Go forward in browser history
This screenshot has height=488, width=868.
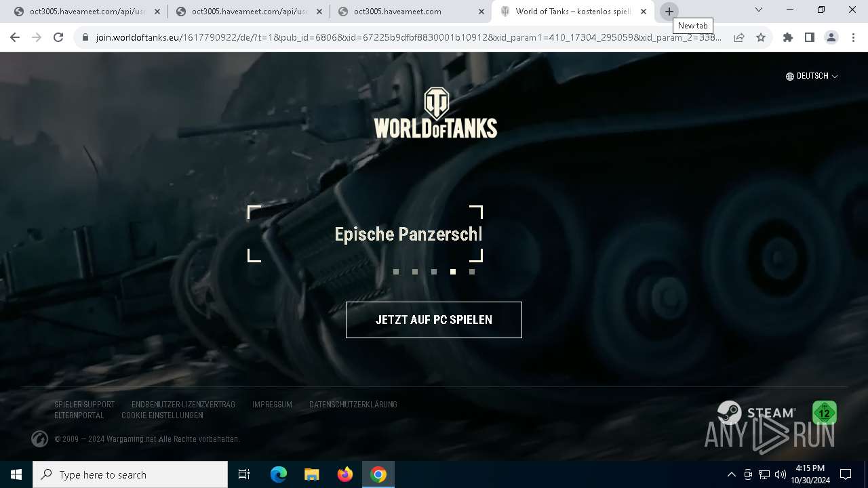click(37, 38)
